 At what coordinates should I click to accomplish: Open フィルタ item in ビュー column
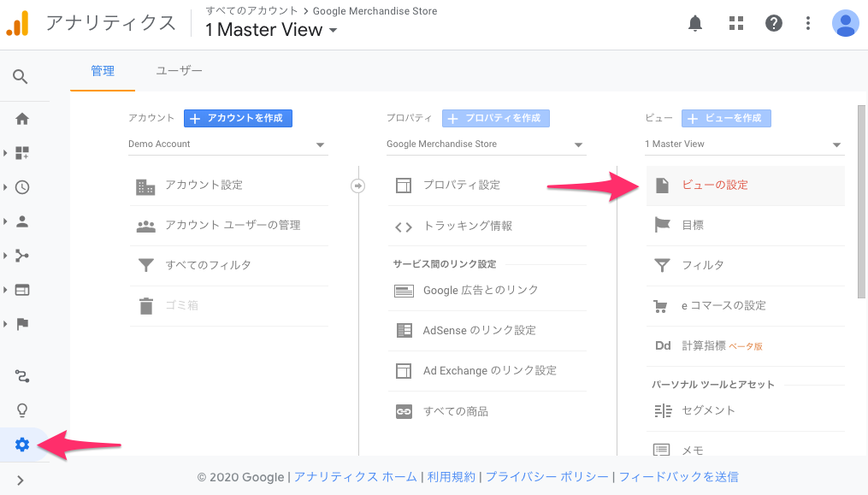pyautogui.click(x=745, y=266)
